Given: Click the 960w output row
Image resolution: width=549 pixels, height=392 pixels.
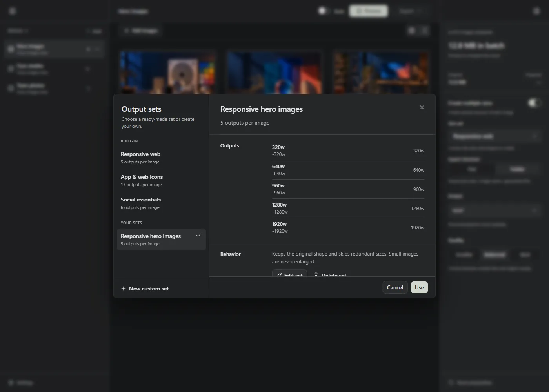Looking at the screenshot, I should pos(348,189).
